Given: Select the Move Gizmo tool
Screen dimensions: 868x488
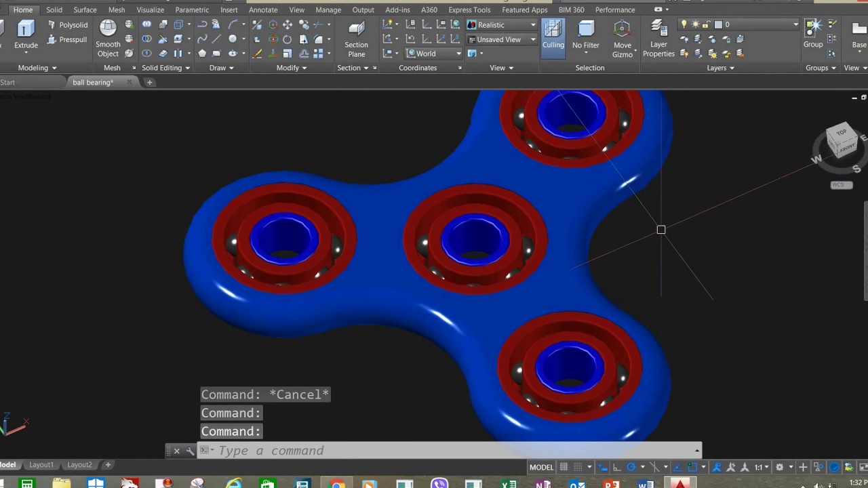Looking at the screenshot, I should click(x=622, y=39).
